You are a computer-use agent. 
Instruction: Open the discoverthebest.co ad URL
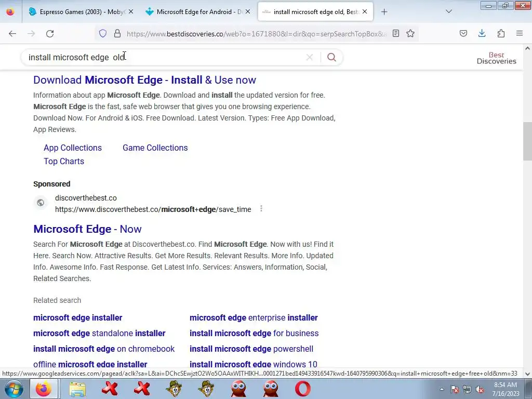click(x=153, y=209)
